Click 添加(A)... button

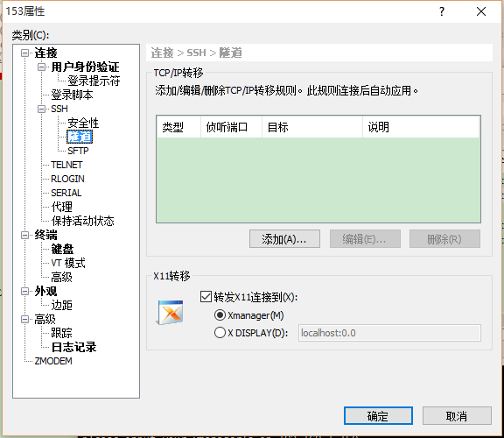click(284, 239)
